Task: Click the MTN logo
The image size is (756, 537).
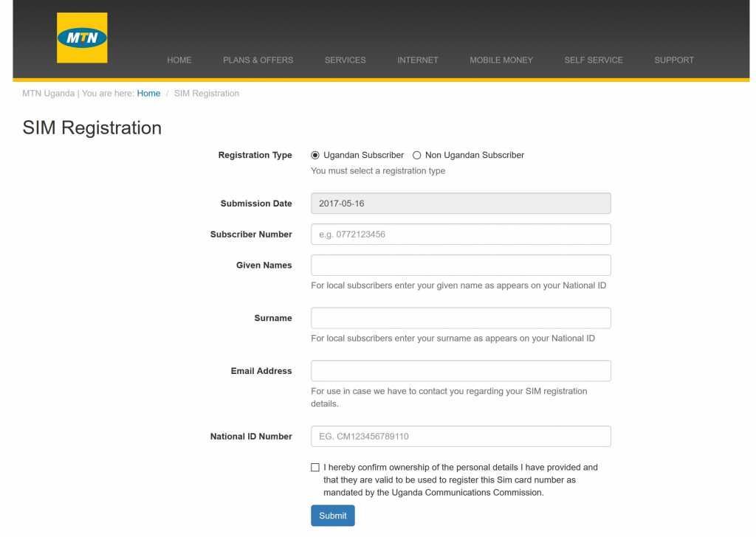Action: [x=81, y=38]
